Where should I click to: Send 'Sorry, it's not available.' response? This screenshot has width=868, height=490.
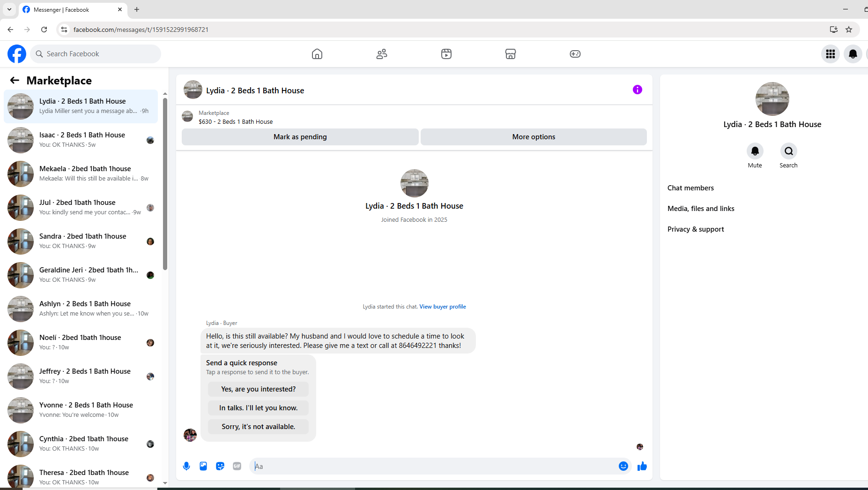click(x=259, y=427)
